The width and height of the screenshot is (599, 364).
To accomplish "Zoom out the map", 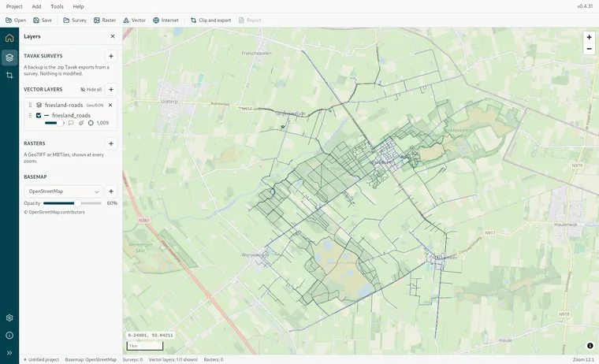I will pos(589,49).
